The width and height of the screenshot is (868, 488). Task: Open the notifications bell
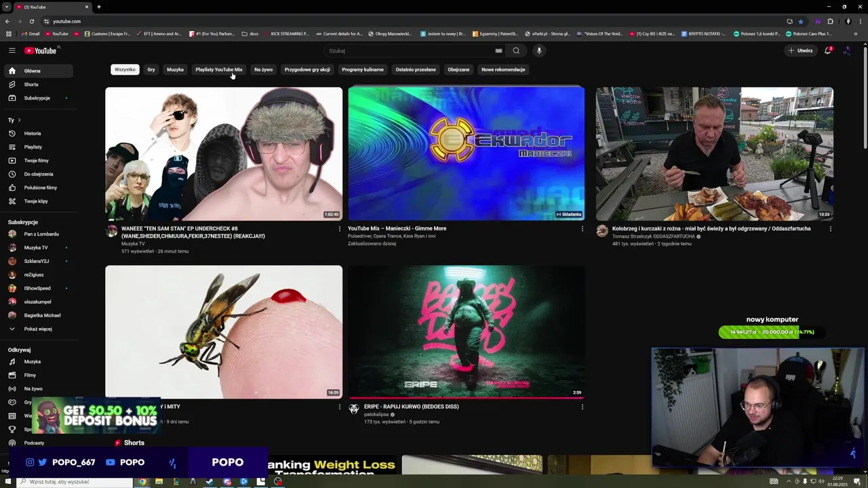point(827,50)
